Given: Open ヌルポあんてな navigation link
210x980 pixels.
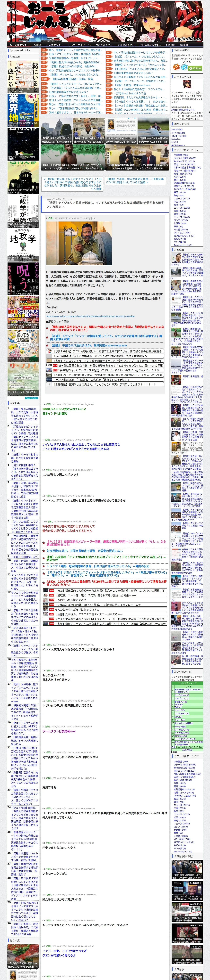Looking at the screenshot, I should (126, 45).
